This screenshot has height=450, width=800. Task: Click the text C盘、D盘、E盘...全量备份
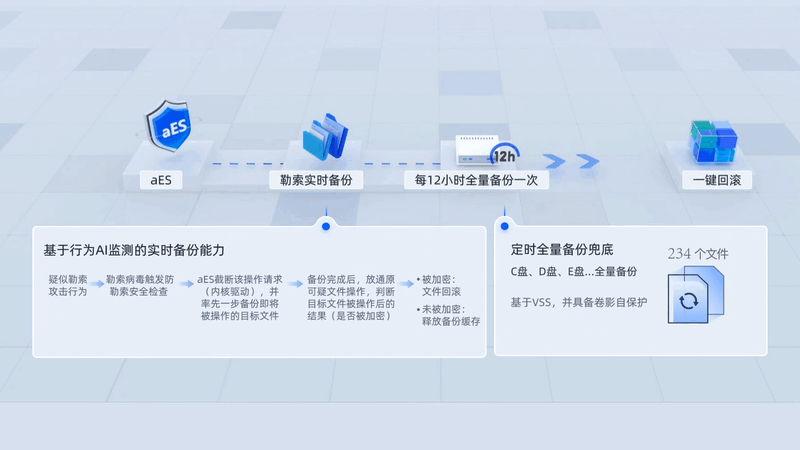coord(573,271)
